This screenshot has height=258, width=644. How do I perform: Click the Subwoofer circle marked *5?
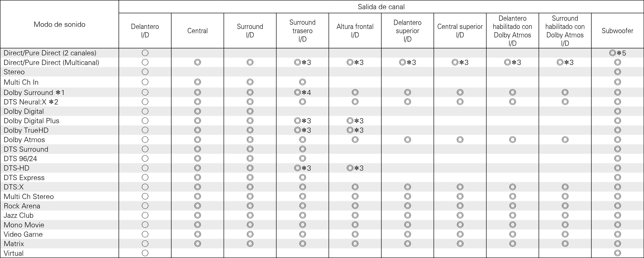(612, 53)
